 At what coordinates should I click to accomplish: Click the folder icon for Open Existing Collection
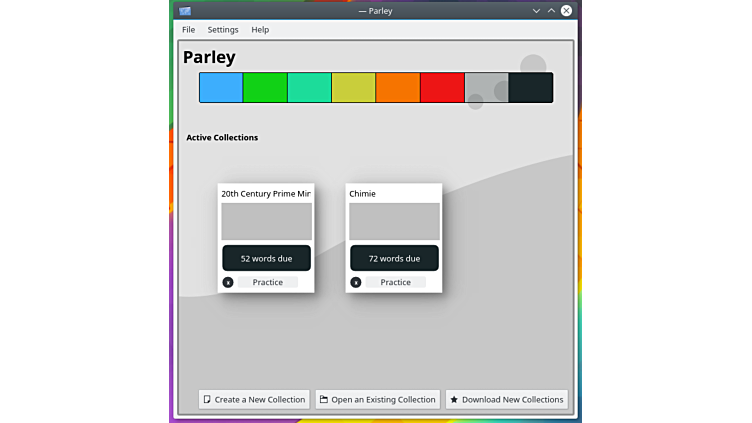coord(324,400)
